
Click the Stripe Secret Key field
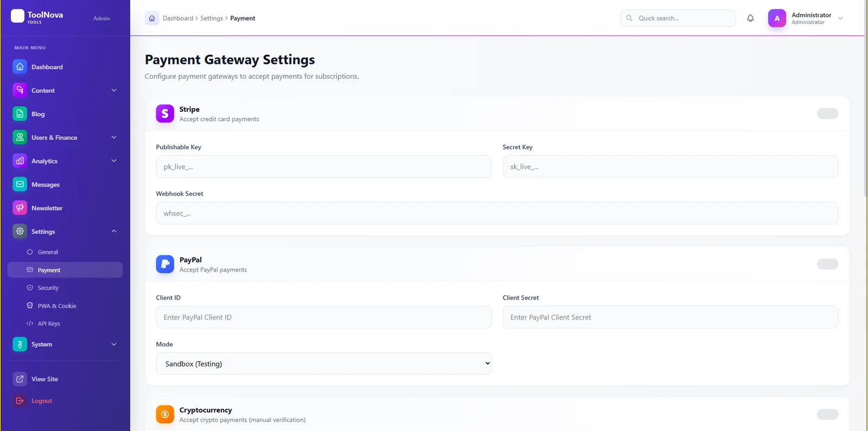click(671, 167)
